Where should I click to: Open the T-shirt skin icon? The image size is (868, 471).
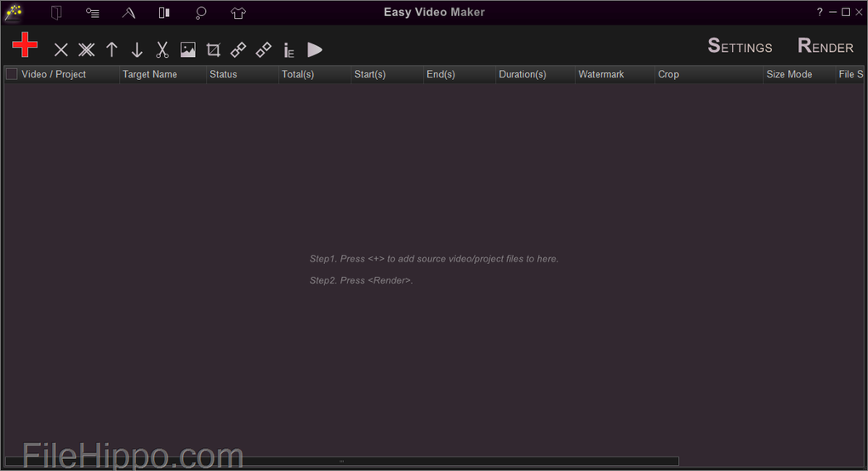[238, 12]
